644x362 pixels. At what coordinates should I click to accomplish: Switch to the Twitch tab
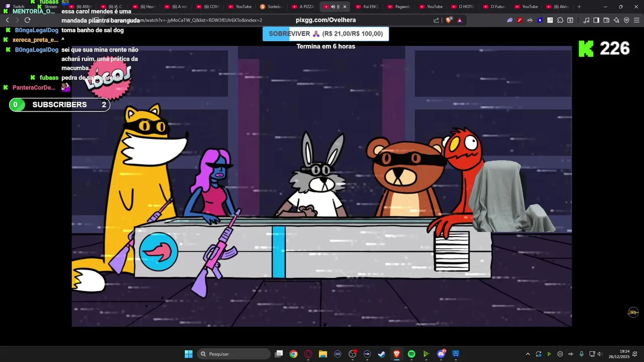coord(18,7)
